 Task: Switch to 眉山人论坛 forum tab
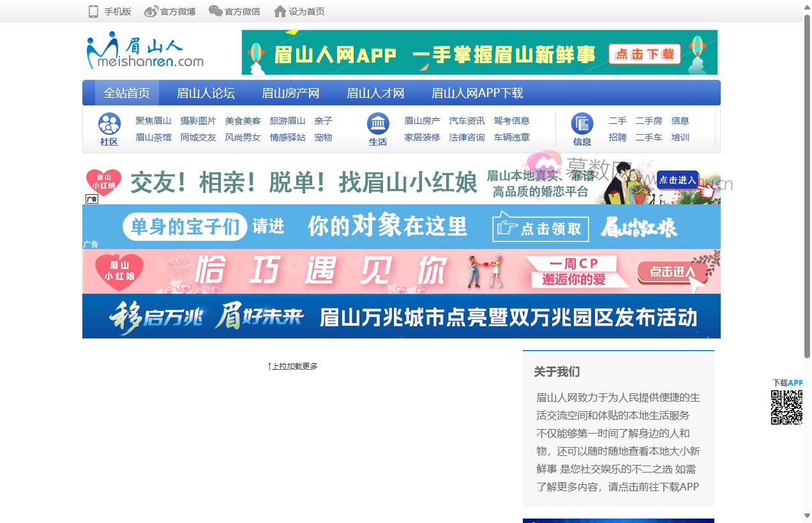[206, 93]
